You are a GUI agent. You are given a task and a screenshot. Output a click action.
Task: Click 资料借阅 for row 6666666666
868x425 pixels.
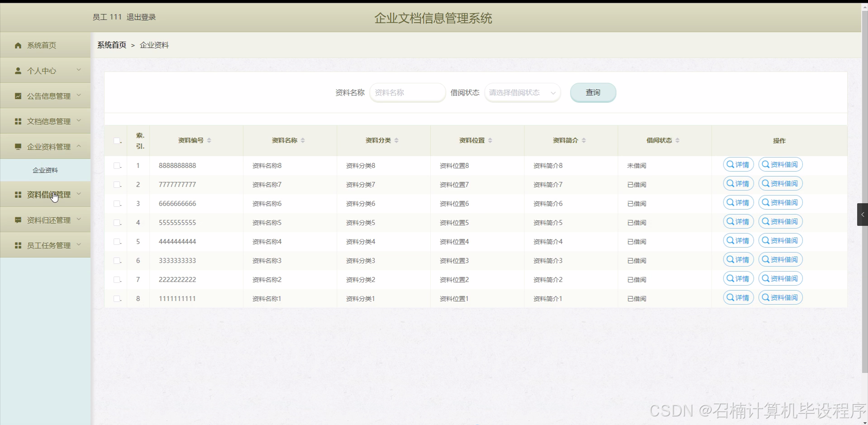[x=780, y=203]
